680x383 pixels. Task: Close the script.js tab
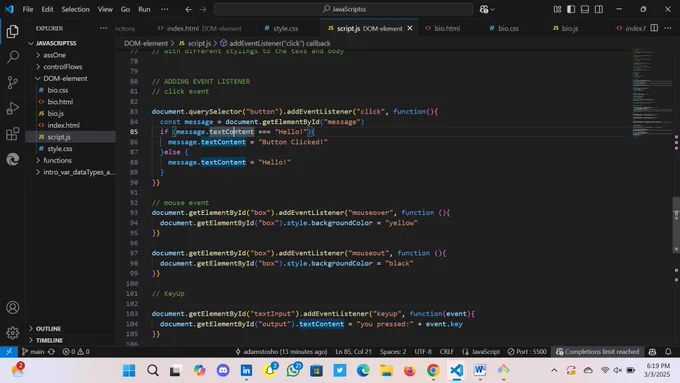(410, 28)
